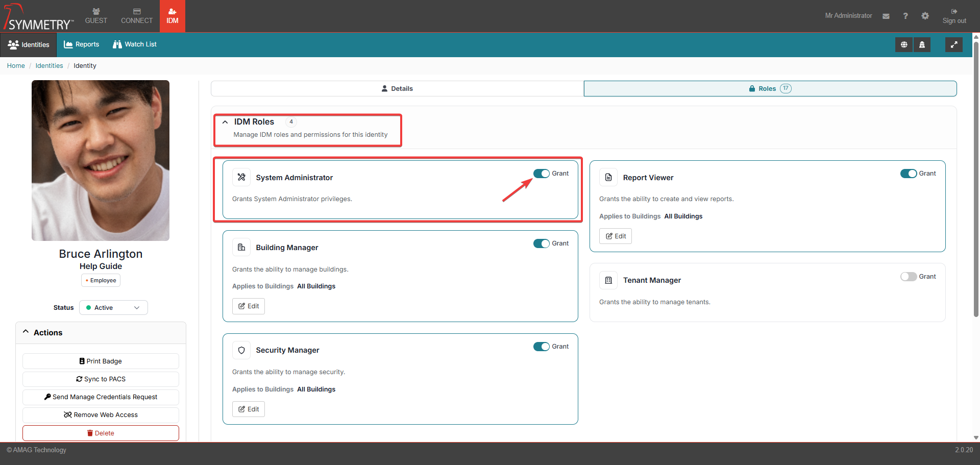Viewport: 980px width, 465px height.
Task: Open the CONNECT module
Action: 137,16
